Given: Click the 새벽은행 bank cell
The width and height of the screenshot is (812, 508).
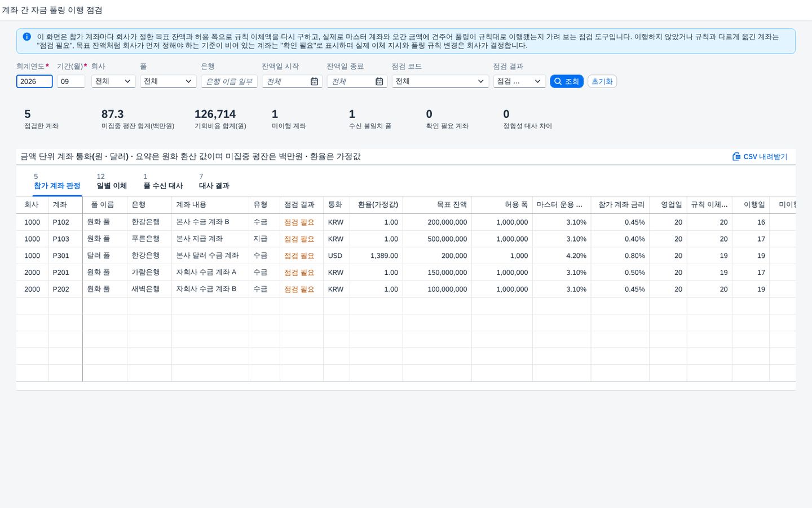Looking at the screenshot, I should tap(149, 289).
